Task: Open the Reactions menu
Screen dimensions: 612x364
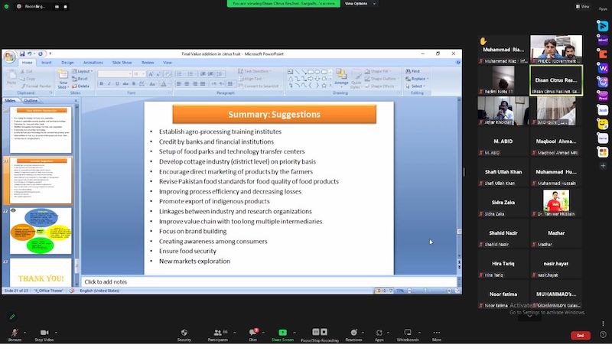Action: click(353, 333)
